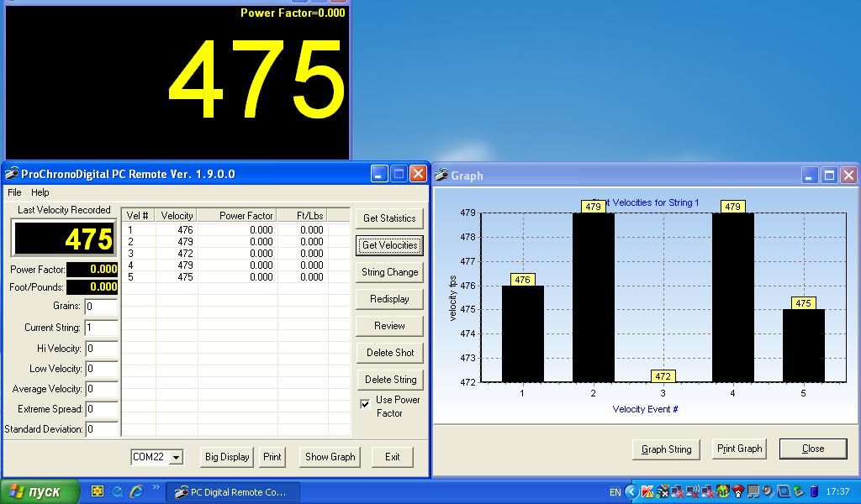The width and height of the screenshot is (861, 504).
Task: Click the volume speaker tray icon
Action: (768, 491)
